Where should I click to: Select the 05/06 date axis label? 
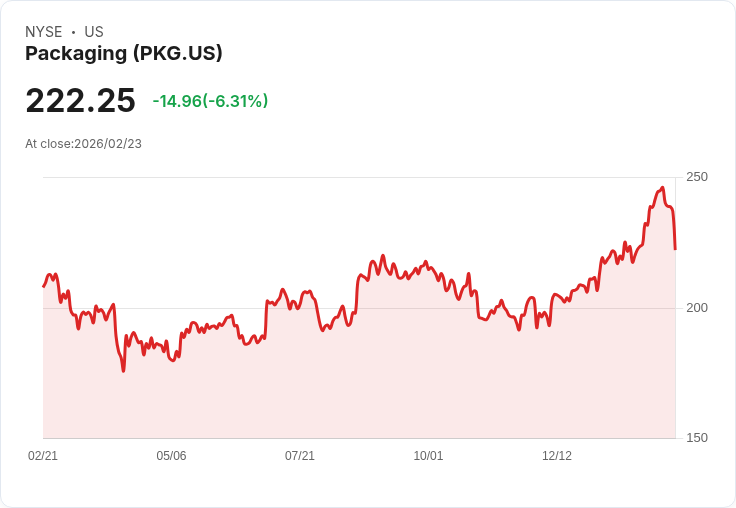[171, 455]
